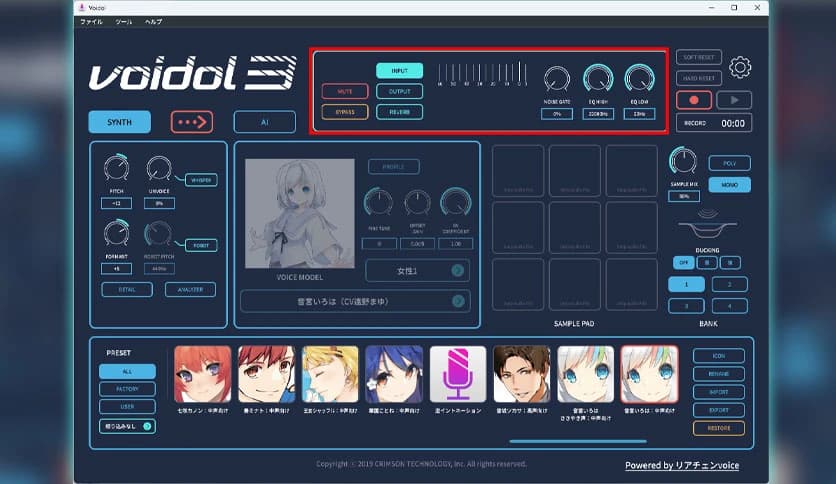
Task: Click the preset ICON button
Action: (x=719, y=356)
